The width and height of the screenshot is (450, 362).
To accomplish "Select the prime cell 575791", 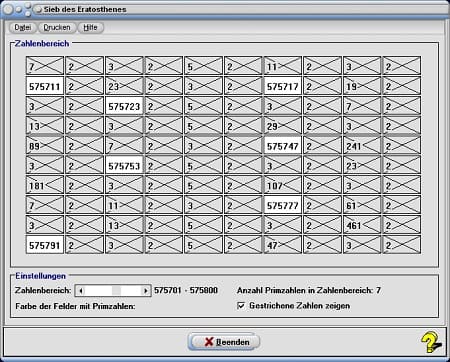I will click(x=45, y=245).
